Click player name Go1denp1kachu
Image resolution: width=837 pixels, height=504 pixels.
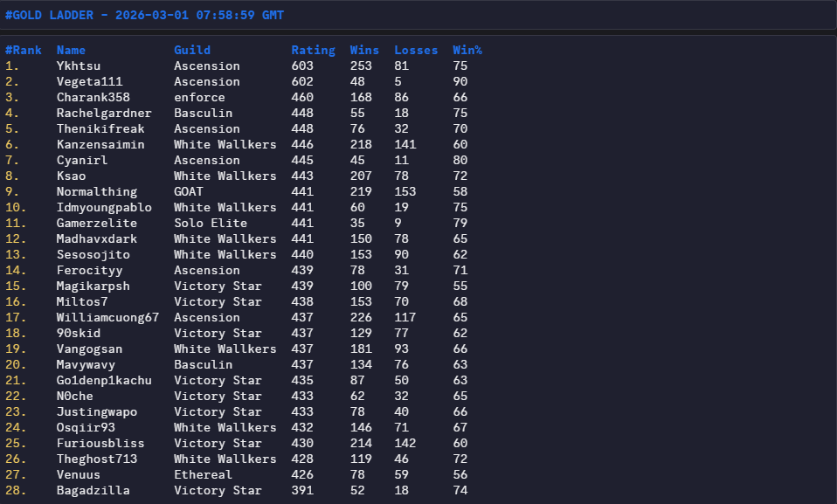click(x=104, y=380)
